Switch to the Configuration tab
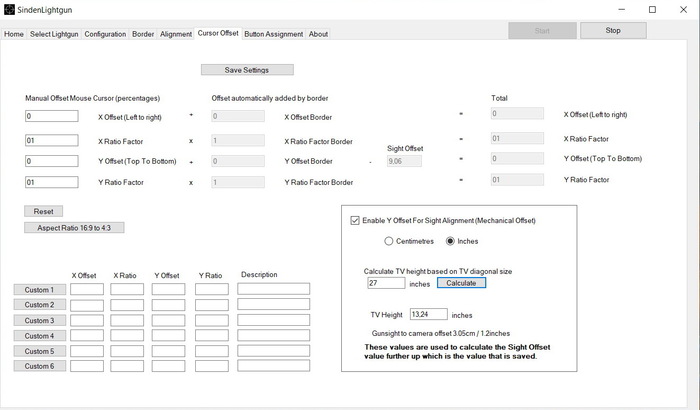 105,34
